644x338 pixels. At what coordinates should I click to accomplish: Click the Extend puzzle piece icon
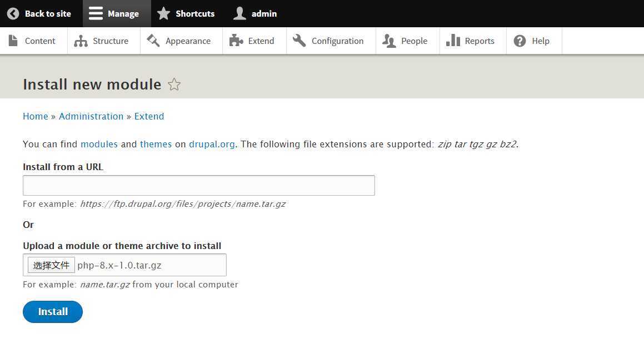click(236, 41)
